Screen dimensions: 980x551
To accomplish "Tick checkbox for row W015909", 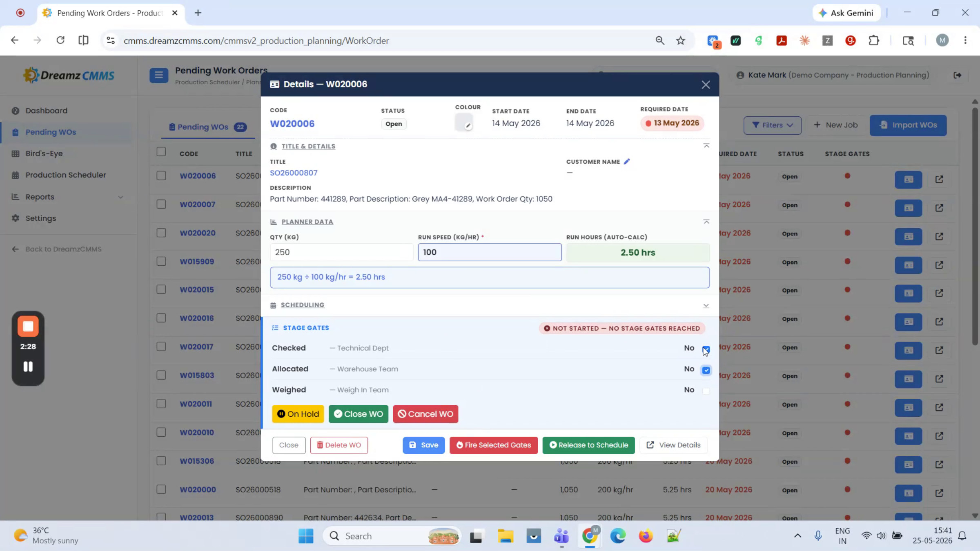I will pyautogui.click(x=161, y=261).
